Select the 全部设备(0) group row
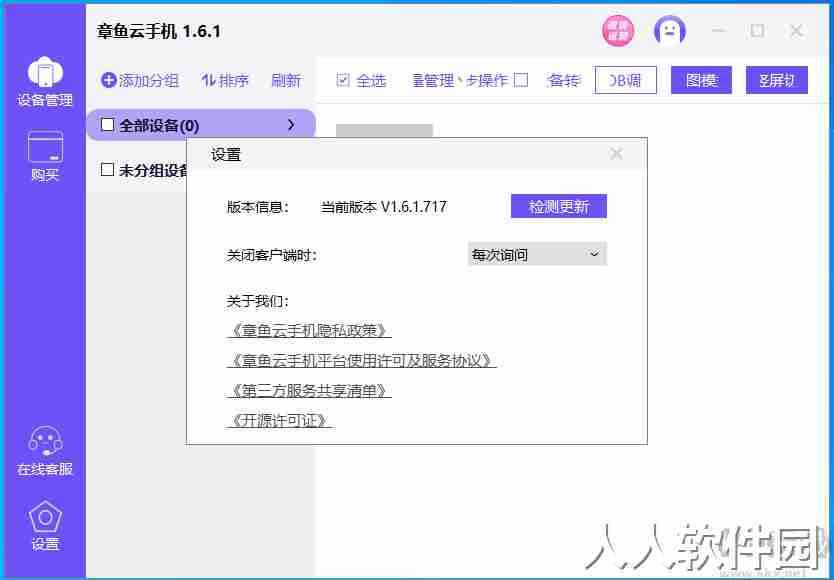Image resolution: width=834 pixels, height=580 pixels. point(201,125)
